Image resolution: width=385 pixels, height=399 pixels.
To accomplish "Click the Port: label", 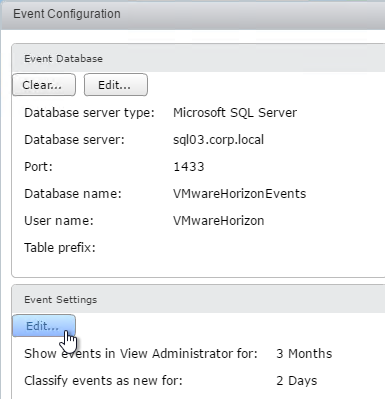I will coord(38,167).
